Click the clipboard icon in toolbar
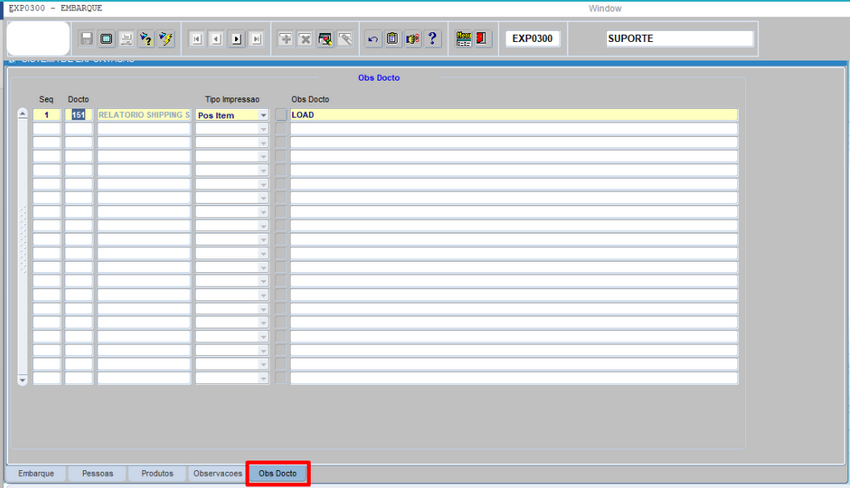This screenshot has height=488, width=850. [x=392, y=39]
